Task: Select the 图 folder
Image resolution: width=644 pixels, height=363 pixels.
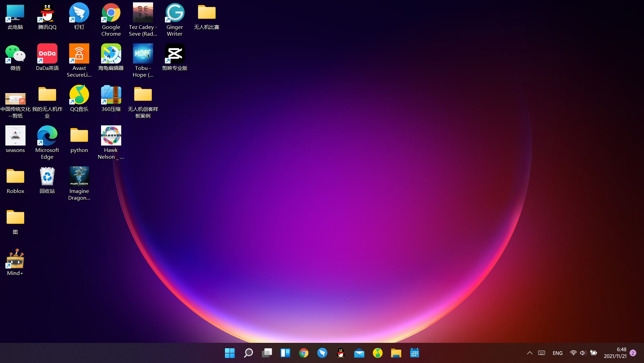Action: click(15, 222)
